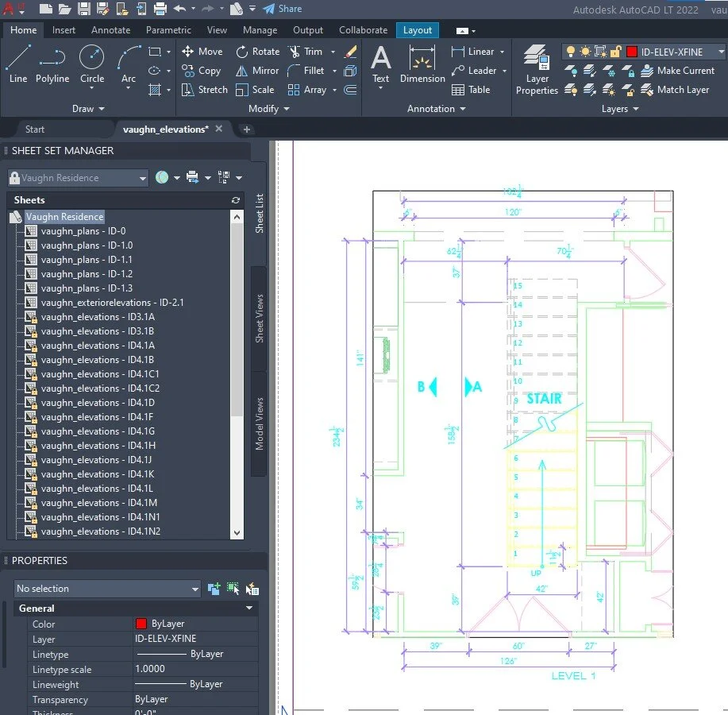Open Layer Properties manager
Screen dimensions: 728x715
coord(537,70)
